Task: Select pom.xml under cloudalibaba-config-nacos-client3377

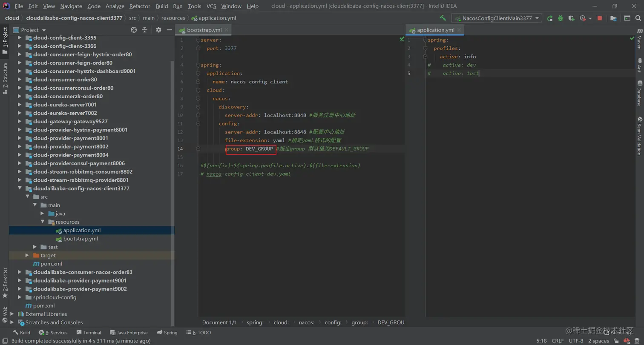Action: pos(51,264)
